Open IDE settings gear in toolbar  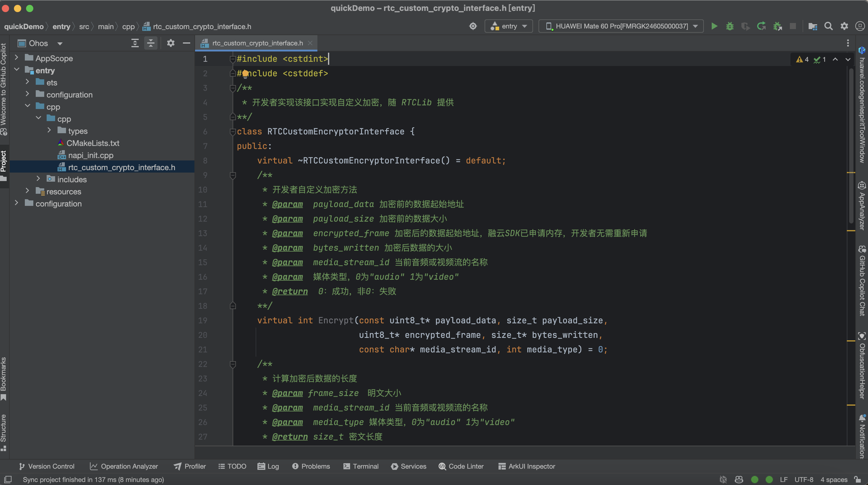click(x=844, y=26)
